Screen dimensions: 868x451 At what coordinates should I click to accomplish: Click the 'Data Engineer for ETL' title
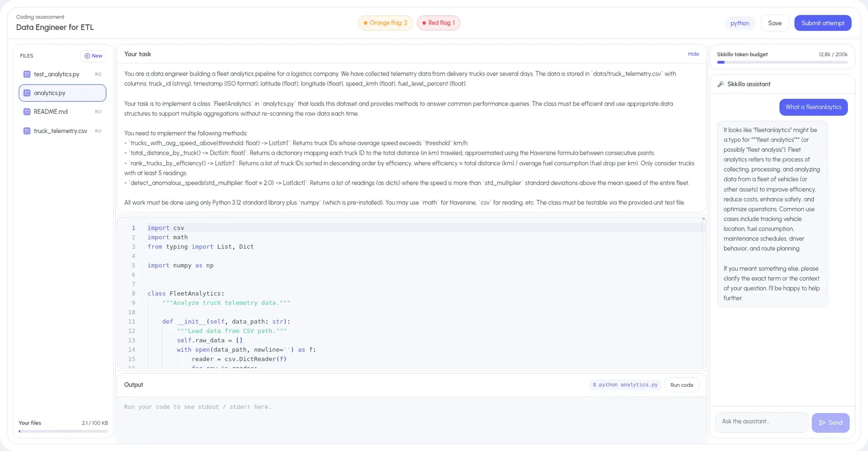point(55,27)
